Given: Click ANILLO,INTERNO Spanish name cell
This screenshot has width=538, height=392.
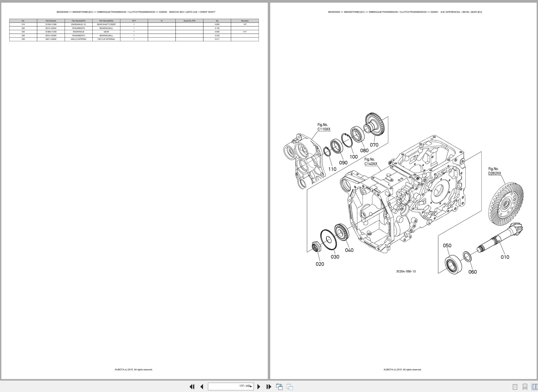Looking at the screenshot, I should [79, 39].
